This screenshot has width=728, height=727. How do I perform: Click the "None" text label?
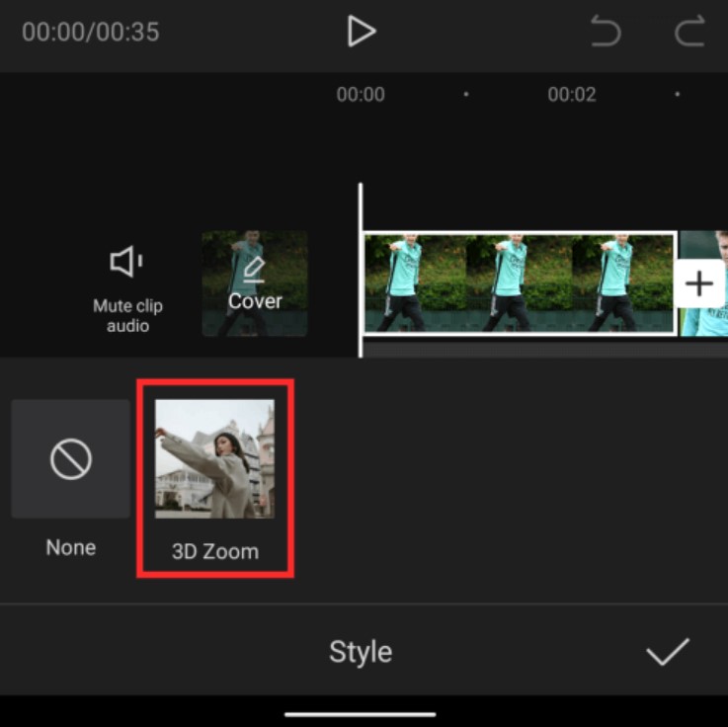point(71,547)
